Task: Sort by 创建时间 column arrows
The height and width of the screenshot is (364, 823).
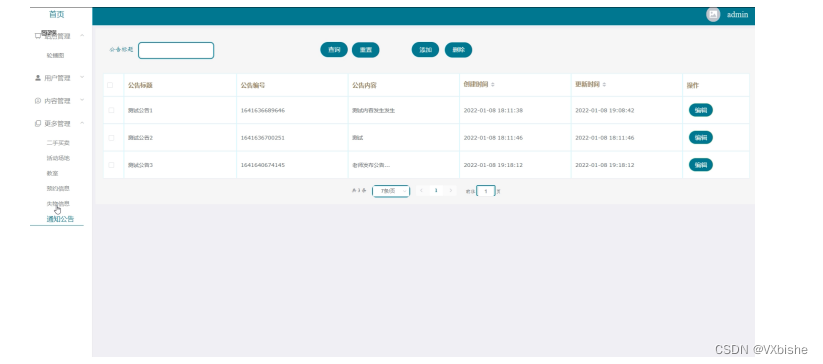Action: [493, 84]
